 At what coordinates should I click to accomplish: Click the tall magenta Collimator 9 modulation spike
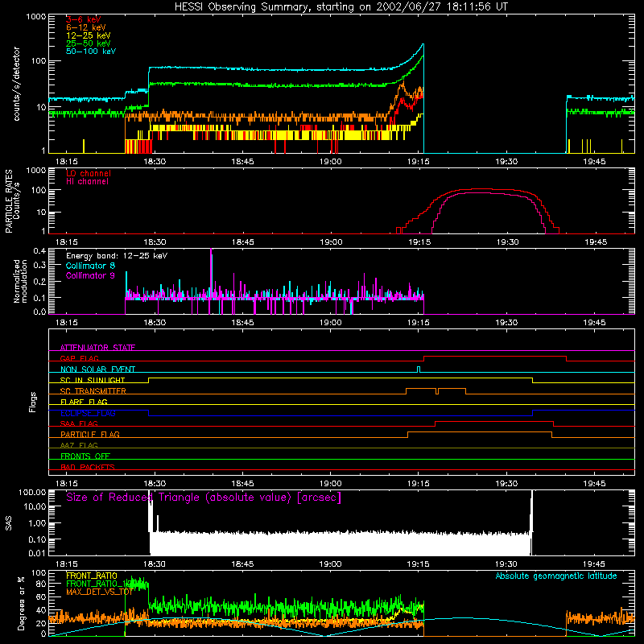pos(211,273)
